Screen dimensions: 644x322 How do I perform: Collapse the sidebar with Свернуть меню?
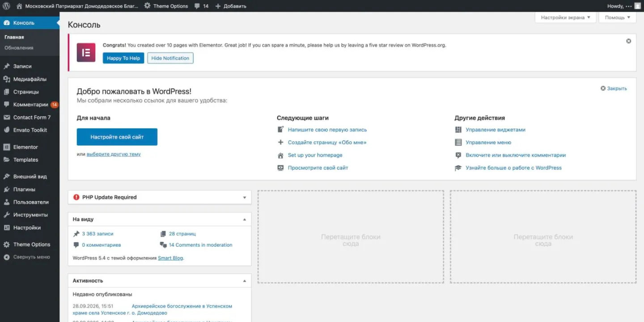[x=30, y=257]
